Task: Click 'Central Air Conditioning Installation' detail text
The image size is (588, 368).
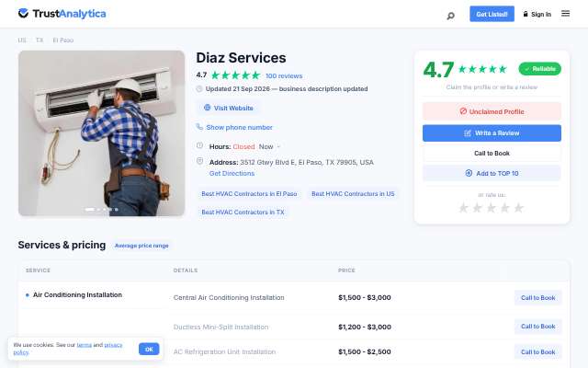Action: coord(229,298)
